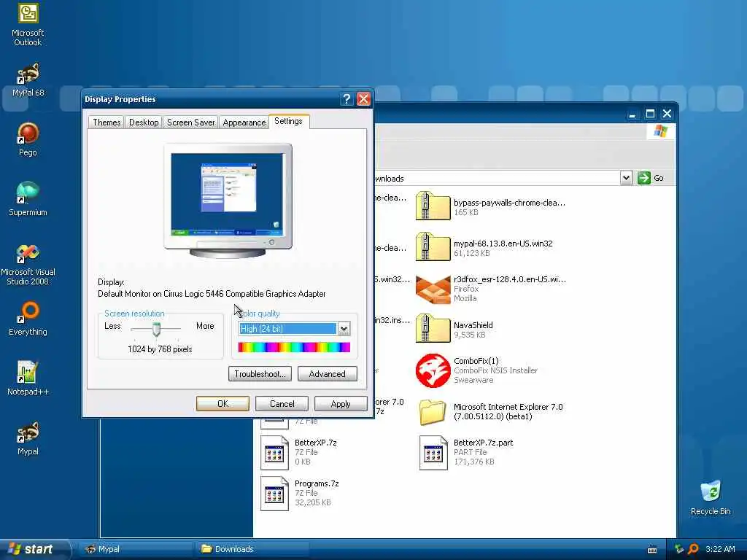Viewport: 747px width, 560px height.
Task: Expand the Downloads address bar dropdown
Action: [626, 178]
